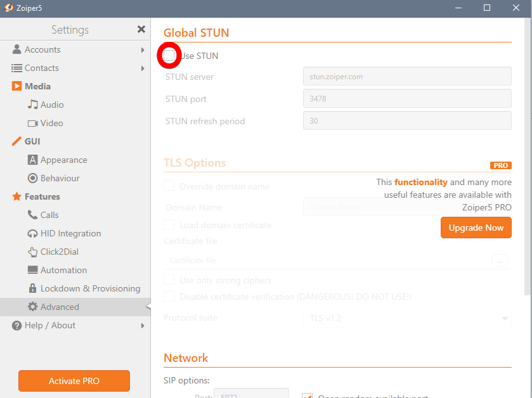Click the Upgrade Now button
Image resolution: width=532 pixels, height=398 pixels.
(476, 228)
